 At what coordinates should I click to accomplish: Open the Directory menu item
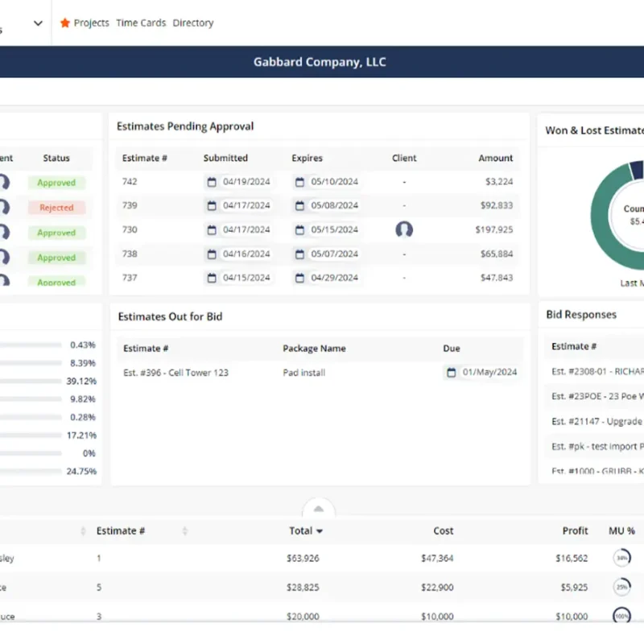(193, 23)
